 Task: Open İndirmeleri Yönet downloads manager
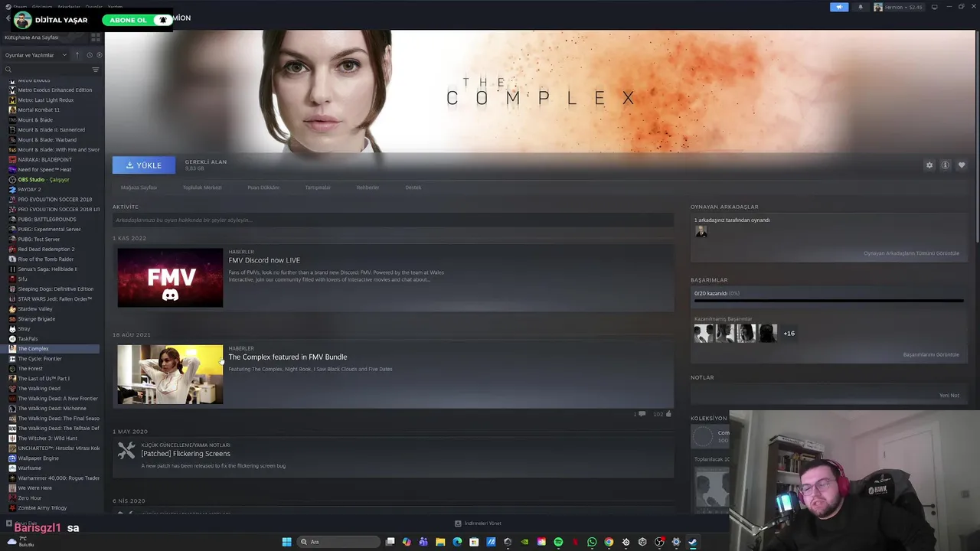(x=479, y=523)
